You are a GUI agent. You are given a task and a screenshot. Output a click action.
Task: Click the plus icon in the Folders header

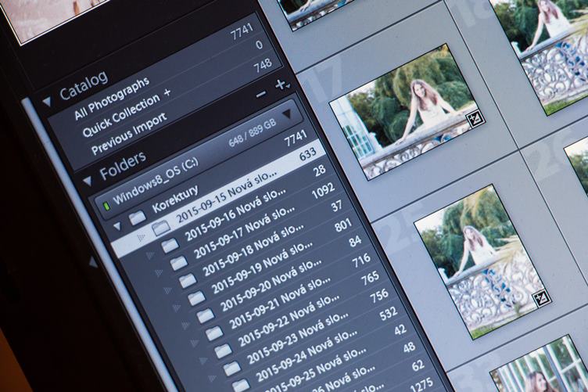[281, 85]
